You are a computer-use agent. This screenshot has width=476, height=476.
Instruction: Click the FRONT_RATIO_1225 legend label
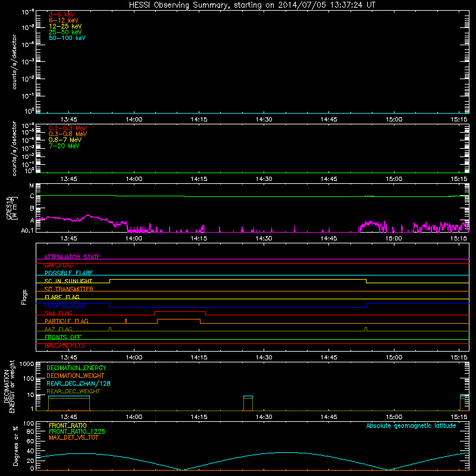tap(77, 431)
